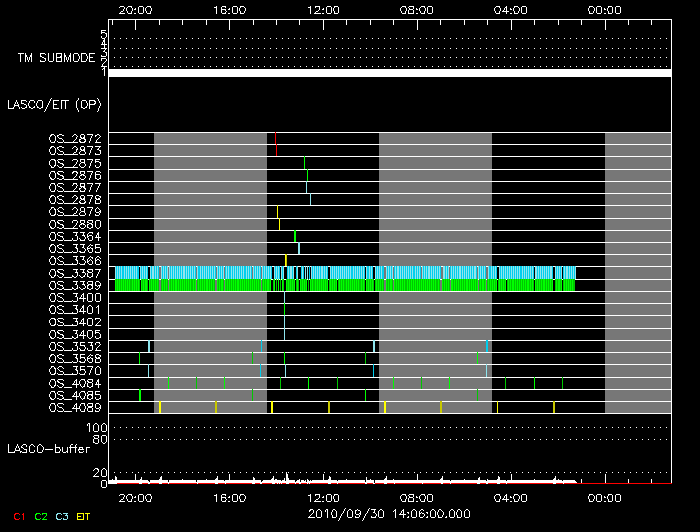Click the white TM SUBMODE status bar
The width and height of the screenshot is (700, 532).
pos(389,73)
